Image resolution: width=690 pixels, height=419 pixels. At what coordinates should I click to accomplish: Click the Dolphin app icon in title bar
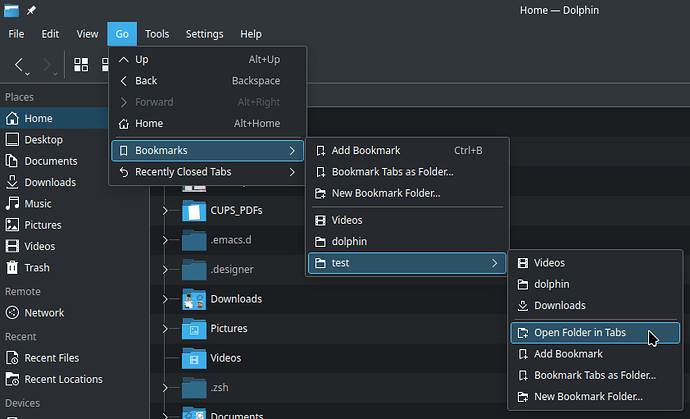tap(11, 10)
